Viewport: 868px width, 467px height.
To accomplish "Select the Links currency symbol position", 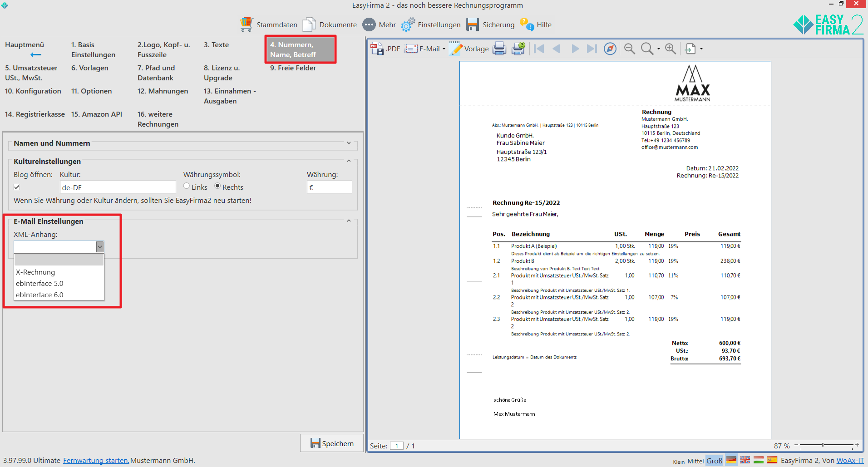I will [x=187, y=186].
